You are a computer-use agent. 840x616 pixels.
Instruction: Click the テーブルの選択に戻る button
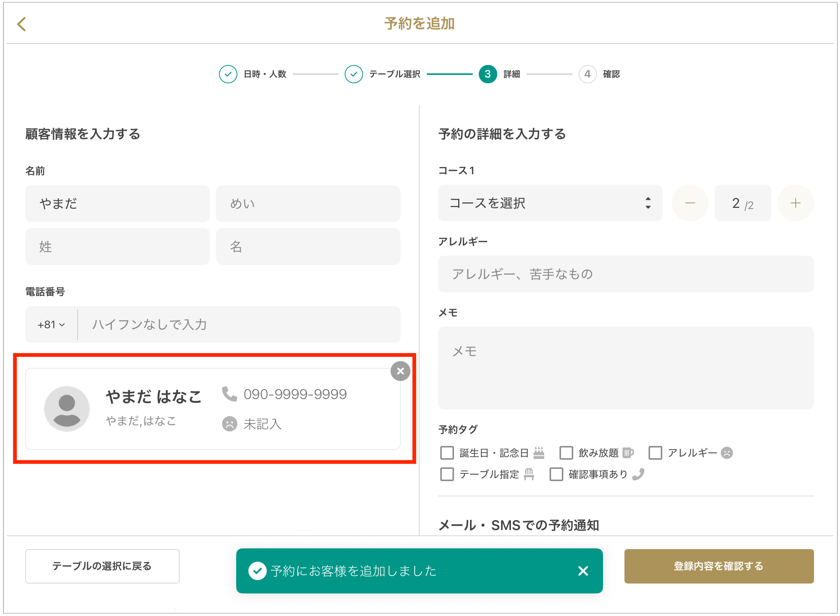click(x=102, y=566)
